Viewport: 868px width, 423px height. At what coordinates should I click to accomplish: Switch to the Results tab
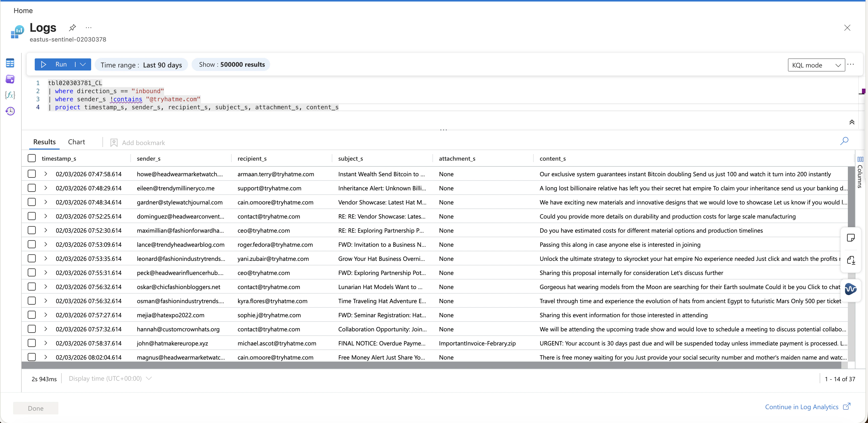(45, 142)
